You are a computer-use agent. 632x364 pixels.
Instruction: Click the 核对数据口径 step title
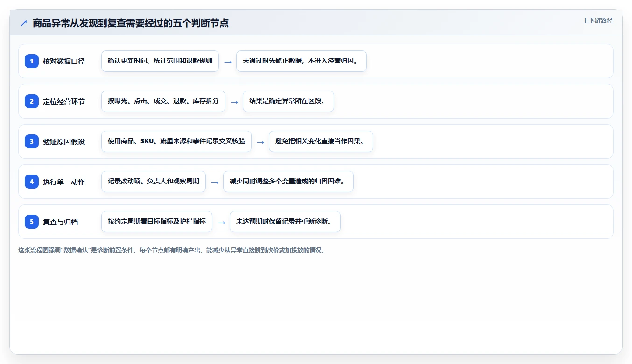point(64,61)
